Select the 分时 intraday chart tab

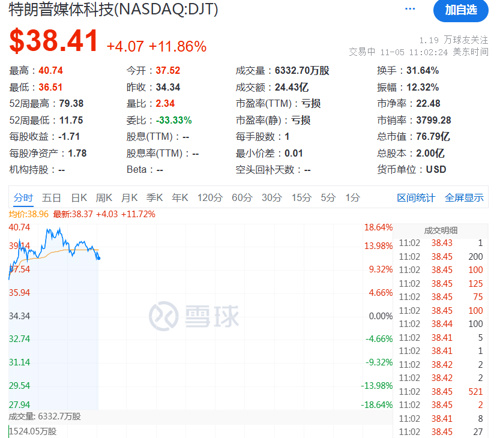[x=23, y=198]
